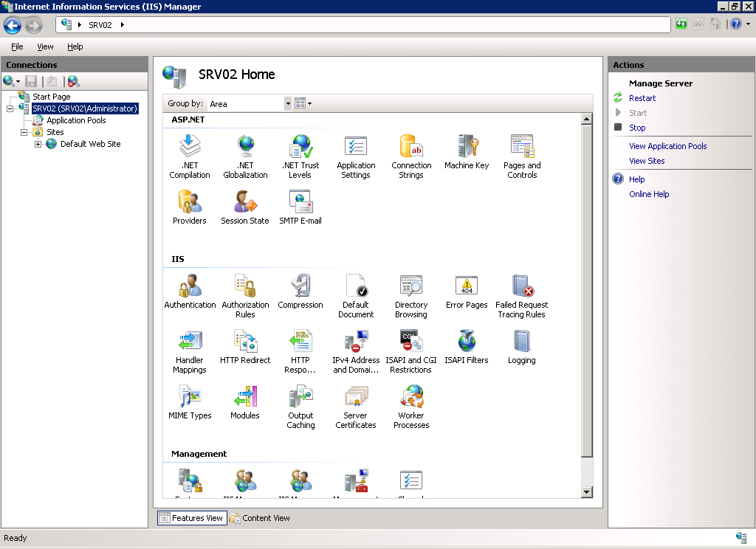Open the Modules feature

pos(245,402)
